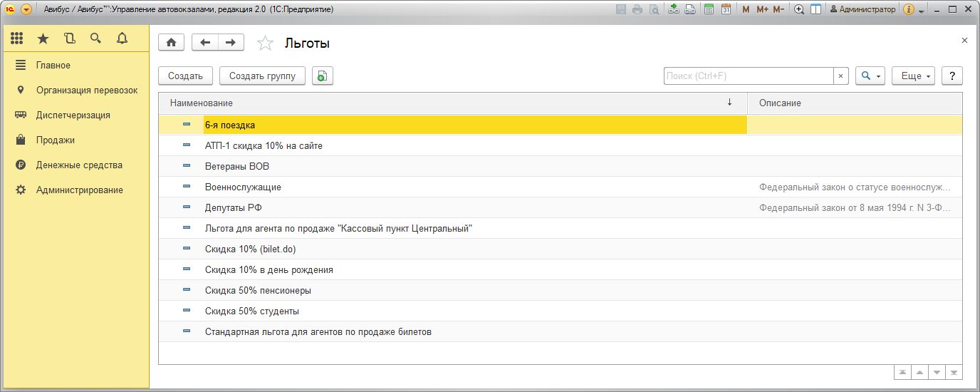Open the main menu orange dropdown arrow
The height and width of the screenshot is (392, 980).
pos(26,10)
